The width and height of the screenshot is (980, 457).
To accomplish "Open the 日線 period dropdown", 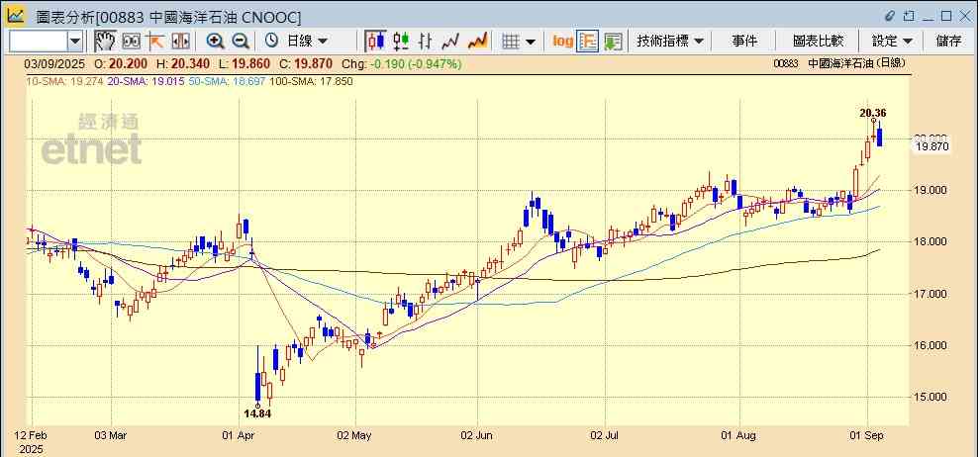I will 307,42.
